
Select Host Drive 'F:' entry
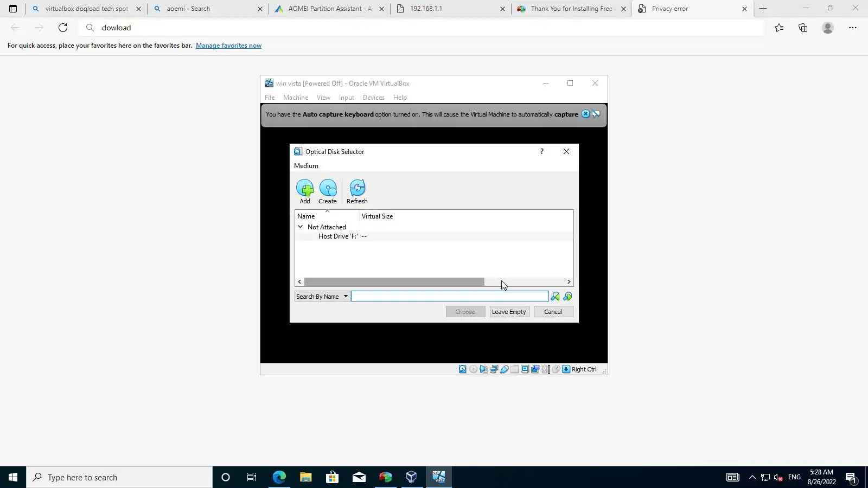point(434,236)
